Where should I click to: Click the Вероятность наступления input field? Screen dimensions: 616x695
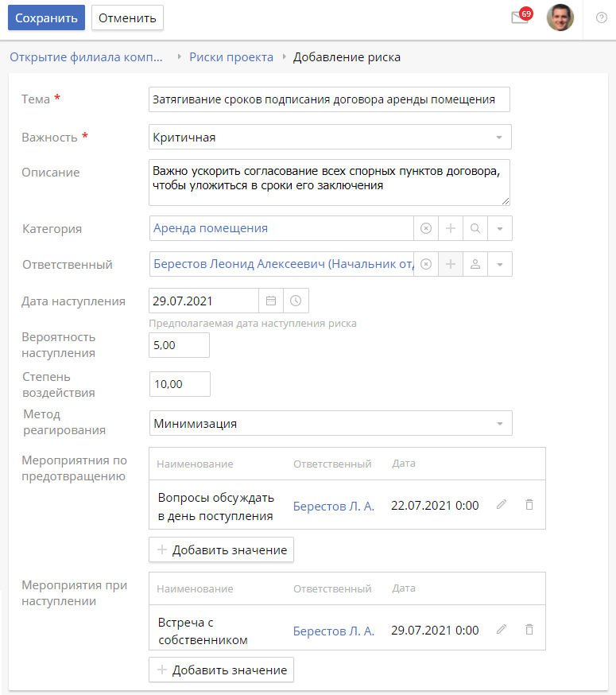[x=180, y=345]
